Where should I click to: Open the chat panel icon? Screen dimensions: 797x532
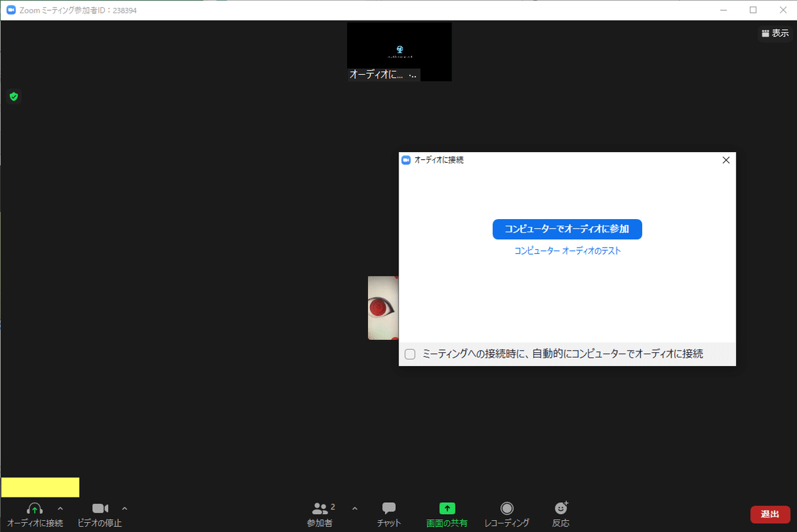coord(388,509)
